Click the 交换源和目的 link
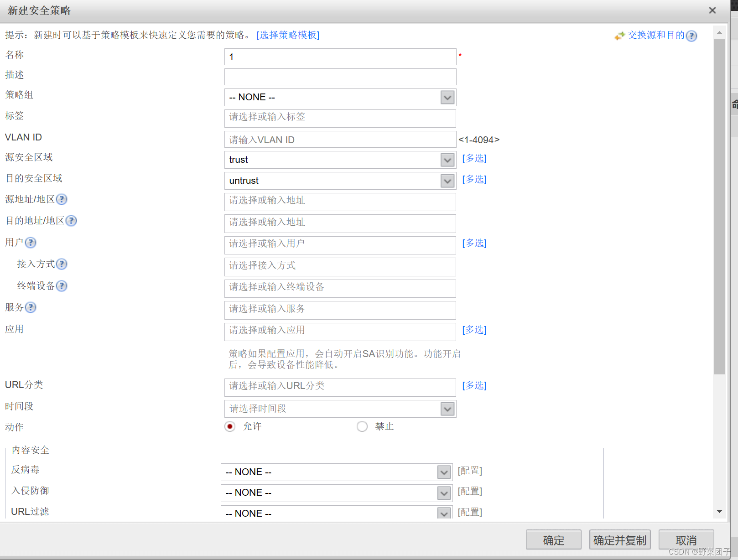The height and width of the screenshot is (560, 738). 656,35
